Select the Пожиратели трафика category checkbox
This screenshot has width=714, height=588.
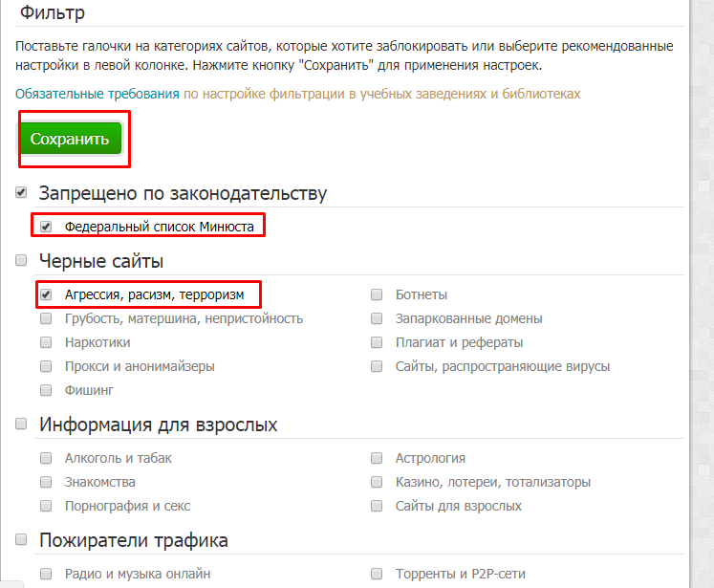pyautogui.click(x=21, y=539)
